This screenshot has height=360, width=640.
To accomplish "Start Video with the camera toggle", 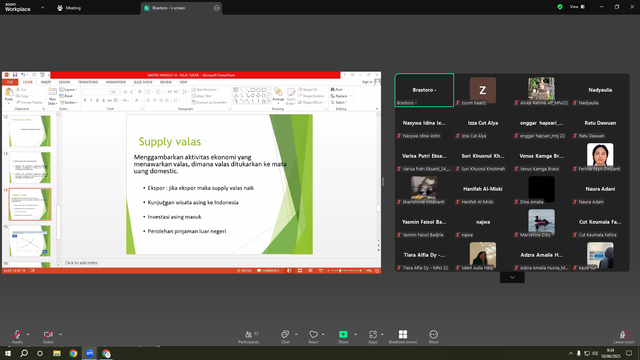I will point(48,334).
